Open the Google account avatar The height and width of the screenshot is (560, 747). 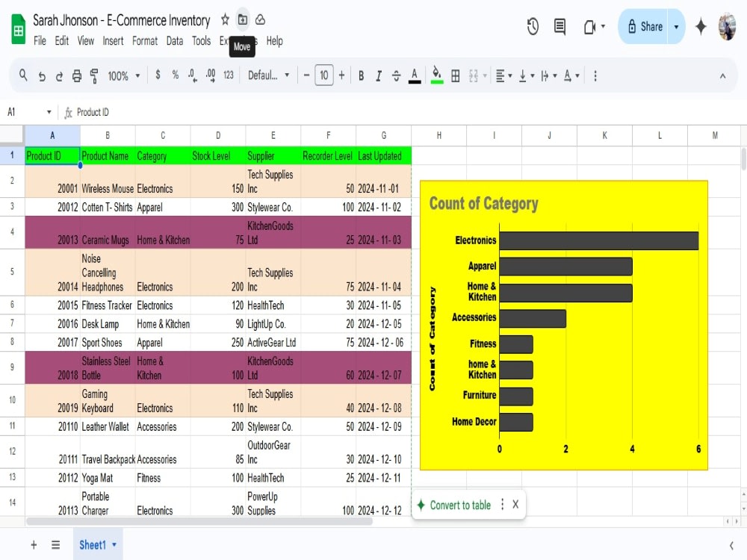pos(727,27)
